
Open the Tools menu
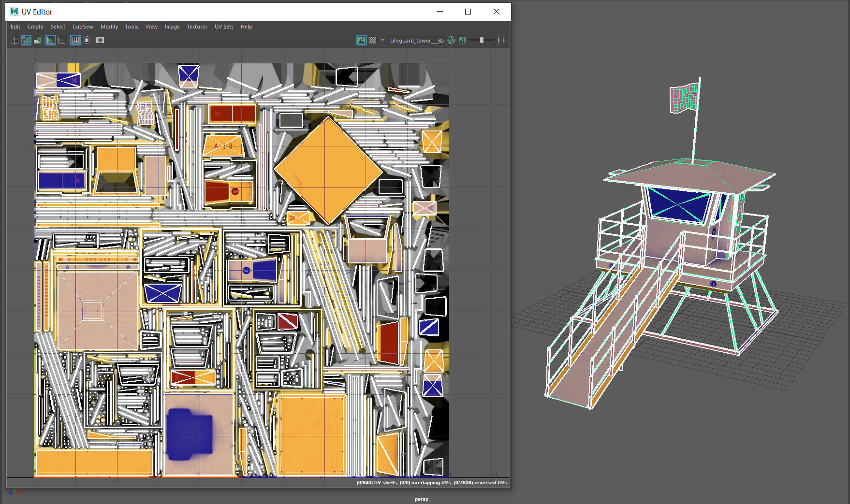(132, 27)
